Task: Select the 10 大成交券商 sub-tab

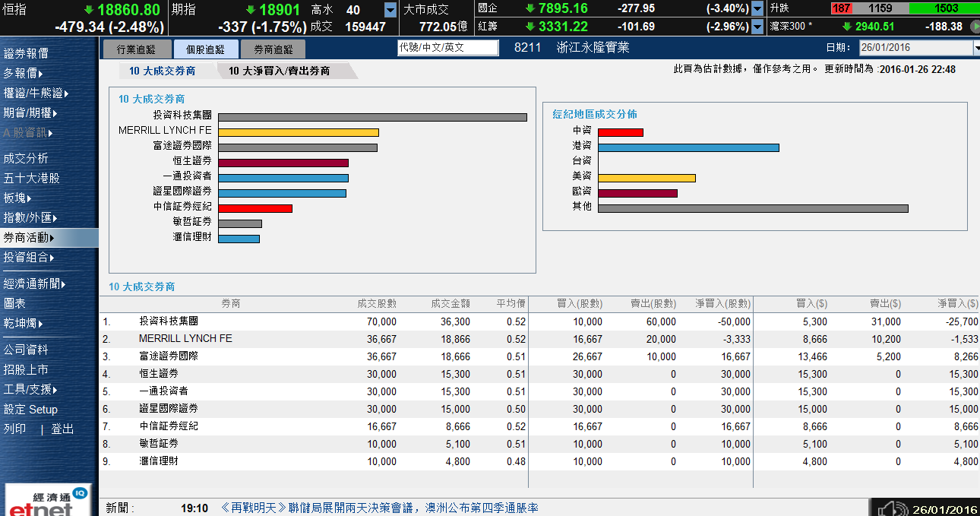Action: (x=163, y=71)
